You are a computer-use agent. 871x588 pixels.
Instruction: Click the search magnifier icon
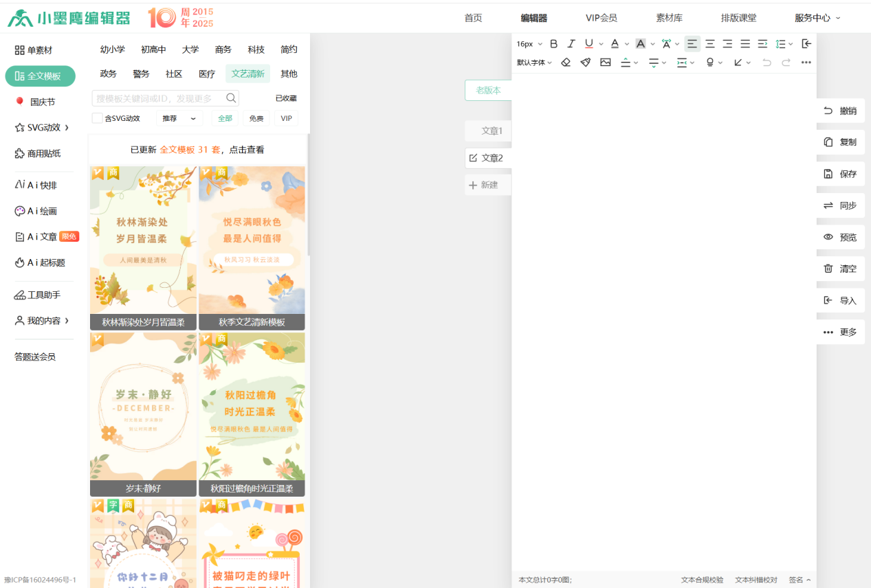pyautogui.click(x=232, y=98)
